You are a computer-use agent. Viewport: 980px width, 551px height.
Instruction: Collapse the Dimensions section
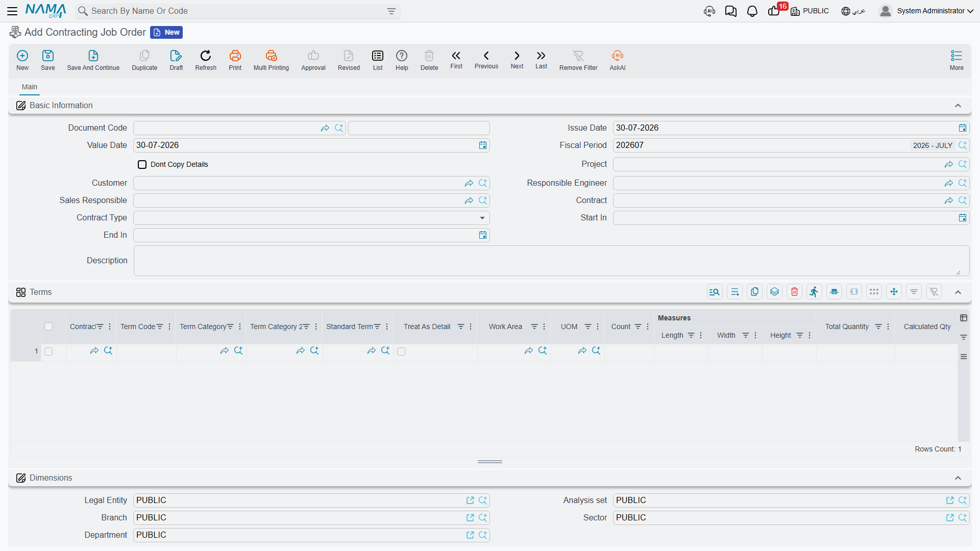[x=958, y=478]
